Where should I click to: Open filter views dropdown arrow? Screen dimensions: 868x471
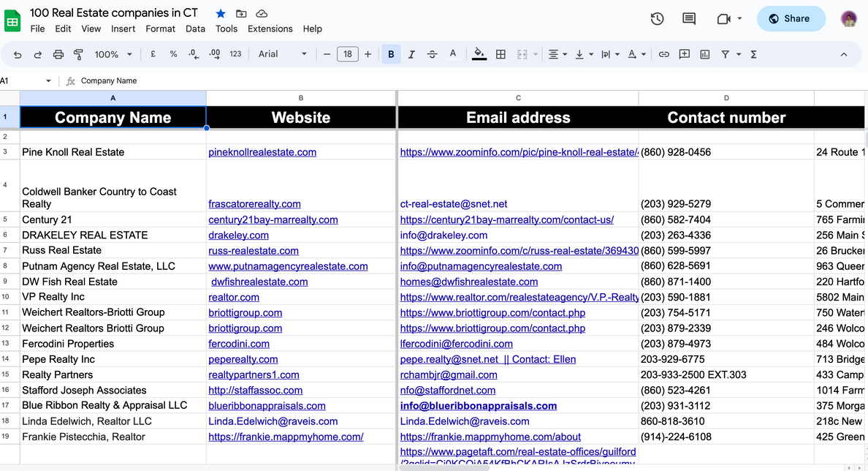(739, 54)
